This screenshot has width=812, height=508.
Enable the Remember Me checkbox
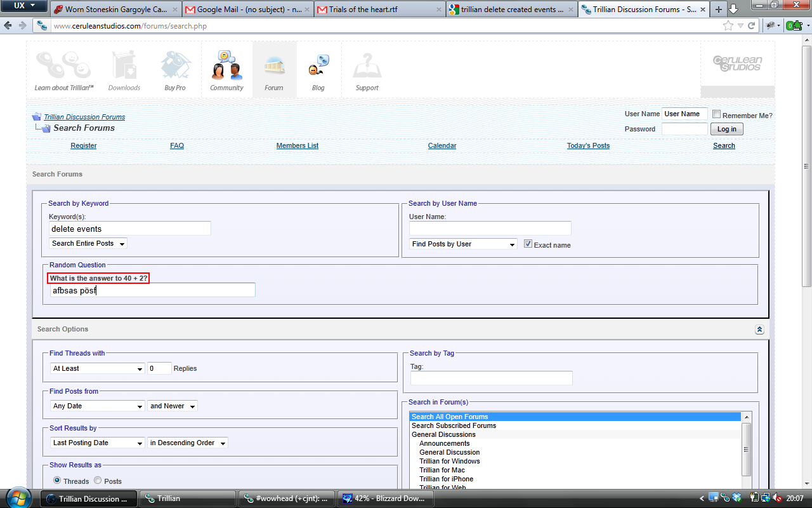[716, 114]
